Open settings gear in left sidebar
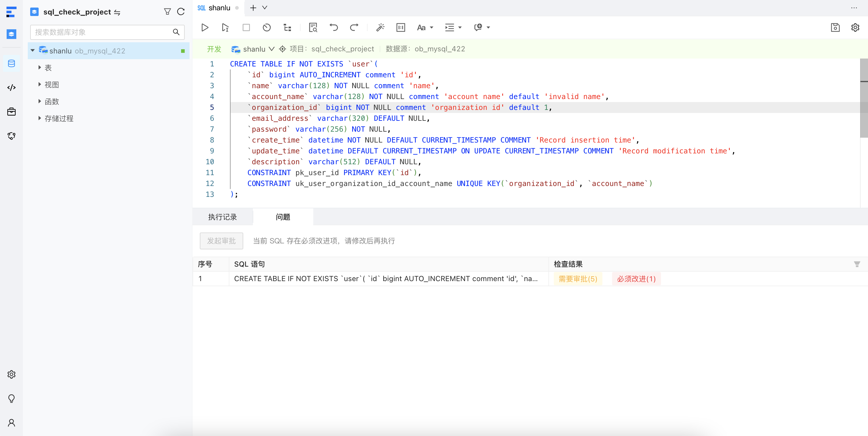This screenshot has height=436, width=868. pos(11,374)
